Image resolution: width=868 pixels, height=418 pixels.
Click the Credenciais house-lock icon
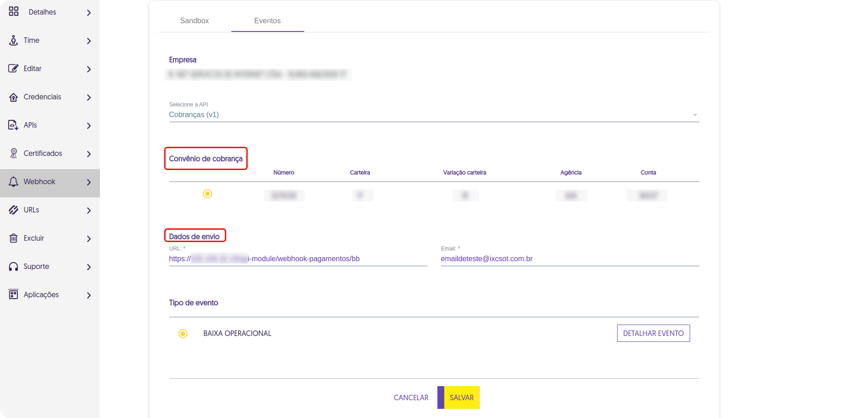point(14,97)
